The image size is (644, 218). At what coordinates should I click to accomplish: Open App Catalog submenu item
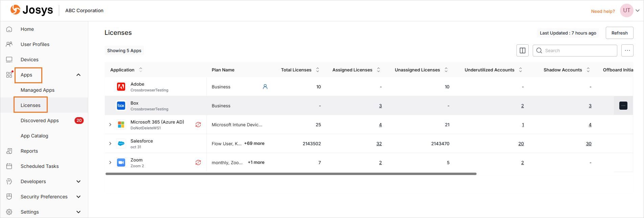tap(34, 136)
